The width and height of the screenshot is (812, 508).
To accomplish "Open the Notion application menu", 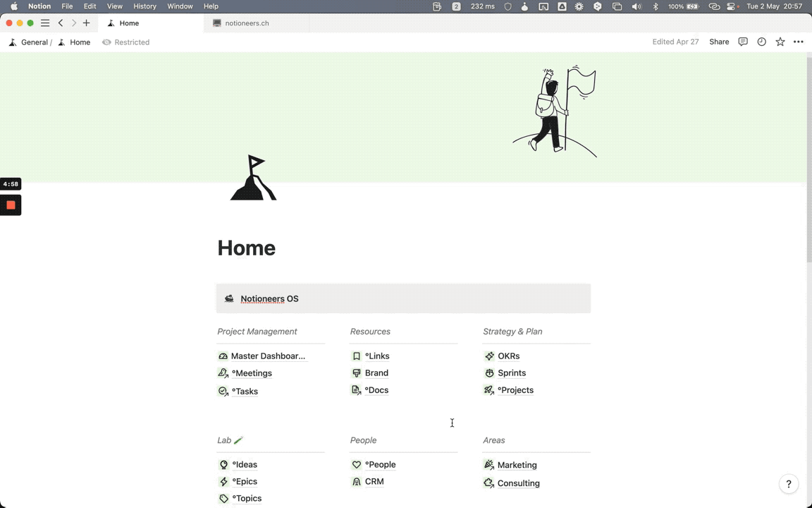I will pyautogui.click(x=39, y=6).
